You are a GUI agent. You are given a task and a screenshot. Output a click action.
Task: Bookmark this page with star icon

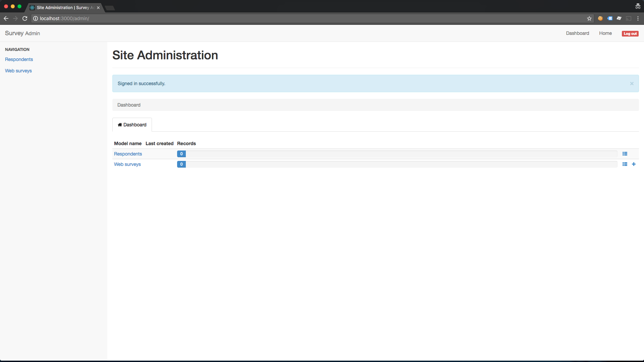589,18
